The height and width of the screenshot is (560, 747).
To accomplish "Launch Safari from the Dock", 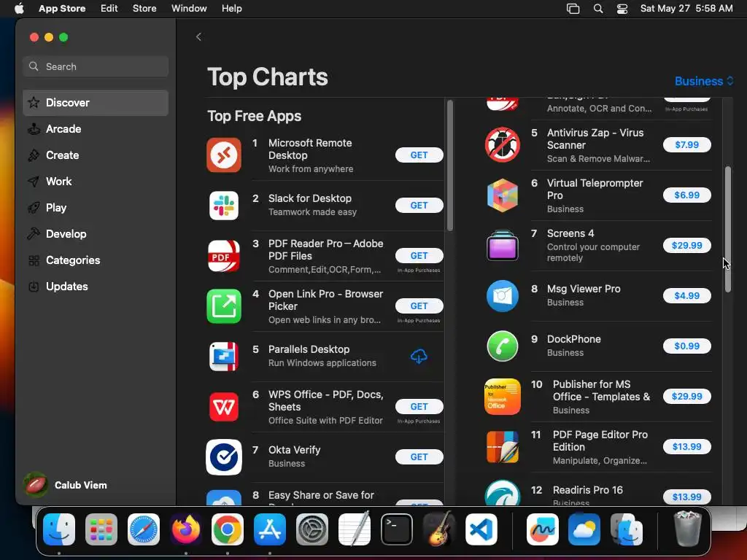I will click(144, 529).
